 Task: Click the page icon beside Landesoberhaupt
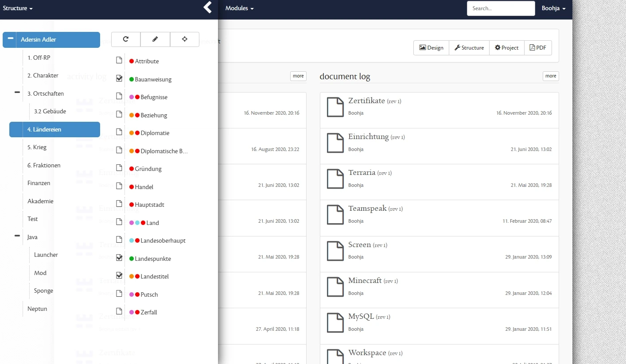point(119,240)
